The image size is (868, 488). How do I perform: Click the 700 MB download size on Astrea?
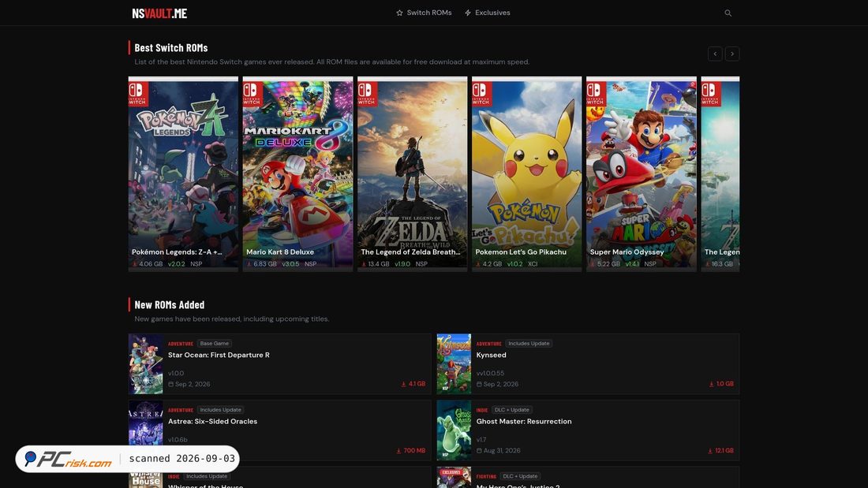click(411, 450)
